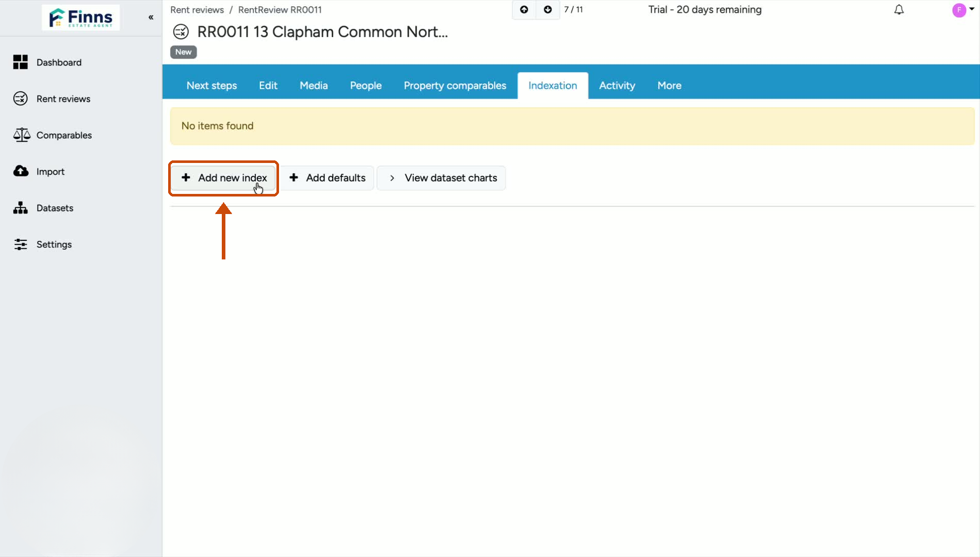This screenshot has height=557, width=980.
Task: Select the Indexation tab
Action: pos(553,86)
